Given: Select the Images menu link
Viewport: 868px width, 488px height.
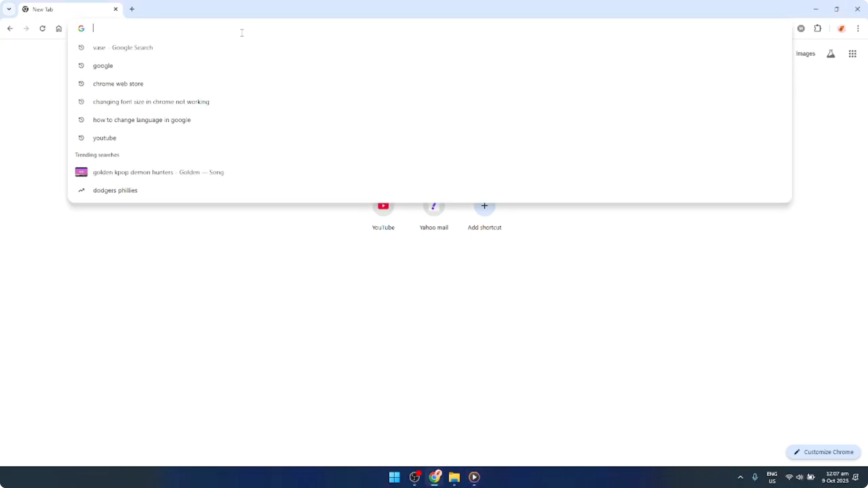Looking at the screenshot, I should [x=806, y=54].
